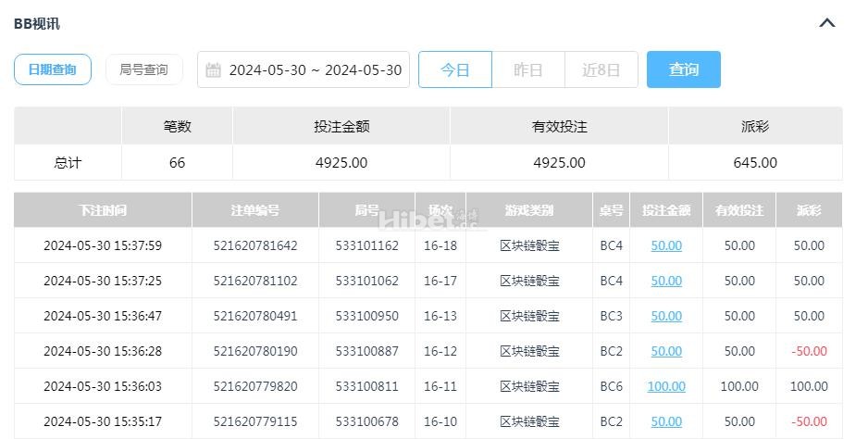Viewport: 868px width, 439px height.
Task: Click negative payout -50.00 for round 533100887
Action: click(809, 351)
